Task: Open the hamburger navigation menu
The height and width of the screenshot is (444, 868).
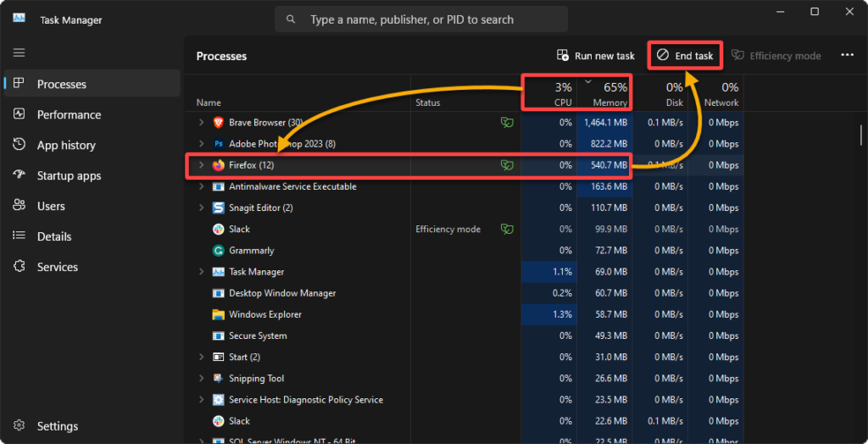Action: click(x=19, y=53)
